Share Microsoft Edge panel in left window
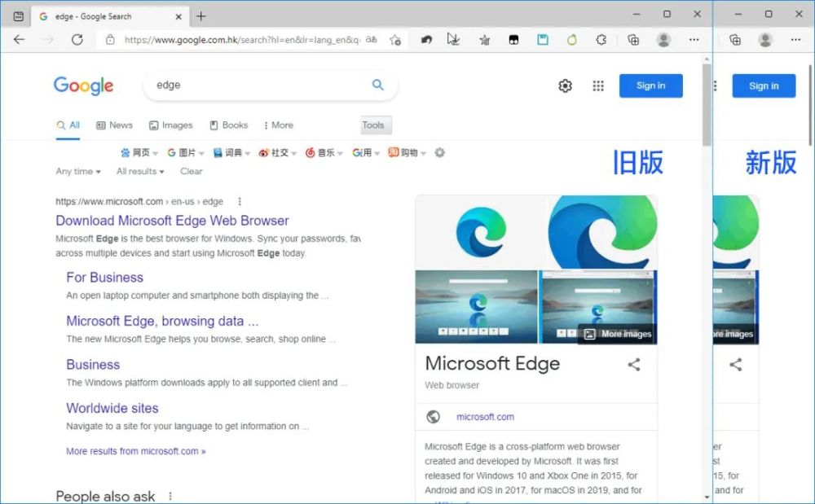This screenshot has width=815, height=504. [633, 365]
